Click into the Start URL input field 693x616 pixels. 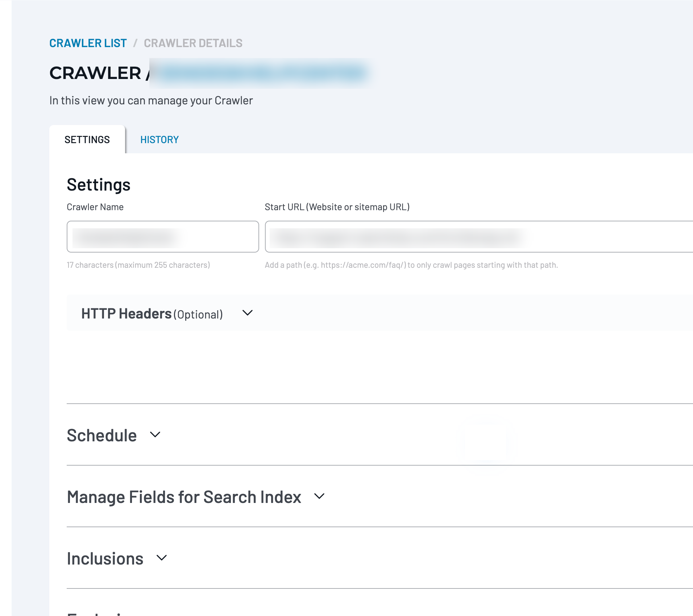coord(479,237)
